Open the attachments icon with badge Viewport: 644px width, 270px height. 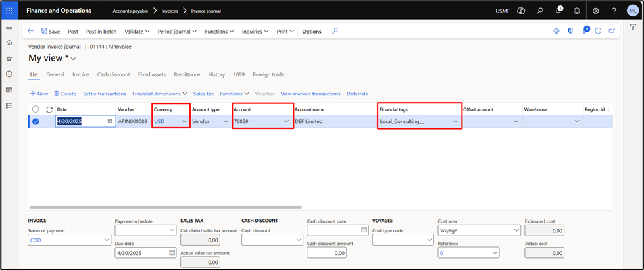585,30
